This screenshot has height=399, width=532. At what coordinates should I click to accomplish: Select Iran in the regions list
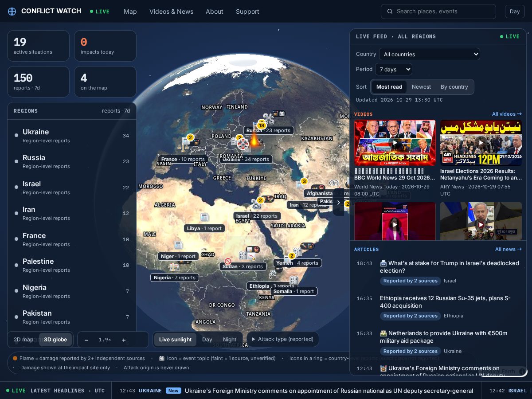(71, 214)
